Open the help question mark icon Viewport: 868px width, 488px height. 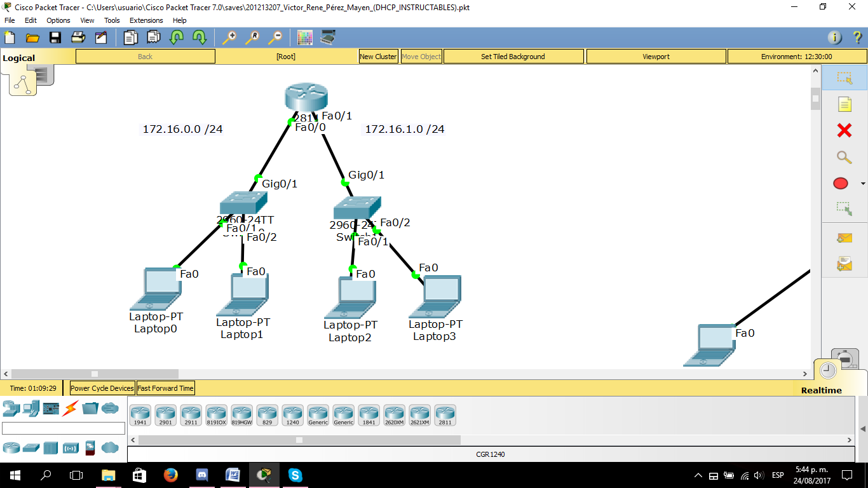857,37
